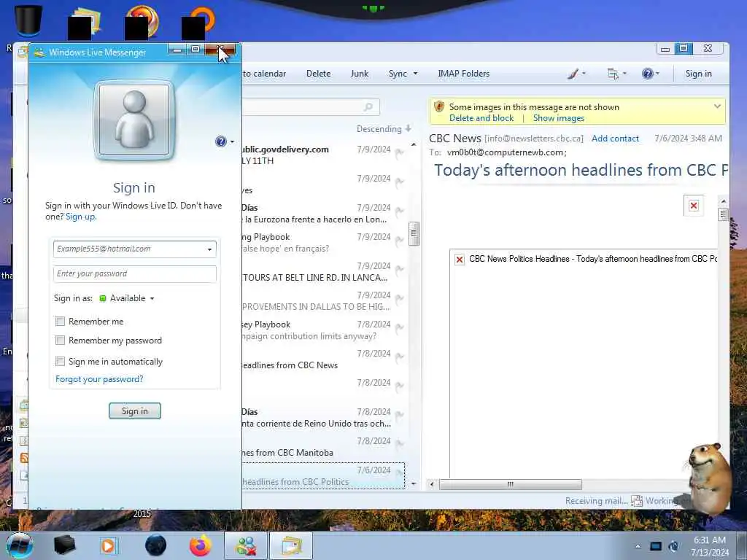Open dropdown arrow beside mail help icon
The height and width of the screenshot is (560, 747).
[658, 74]
